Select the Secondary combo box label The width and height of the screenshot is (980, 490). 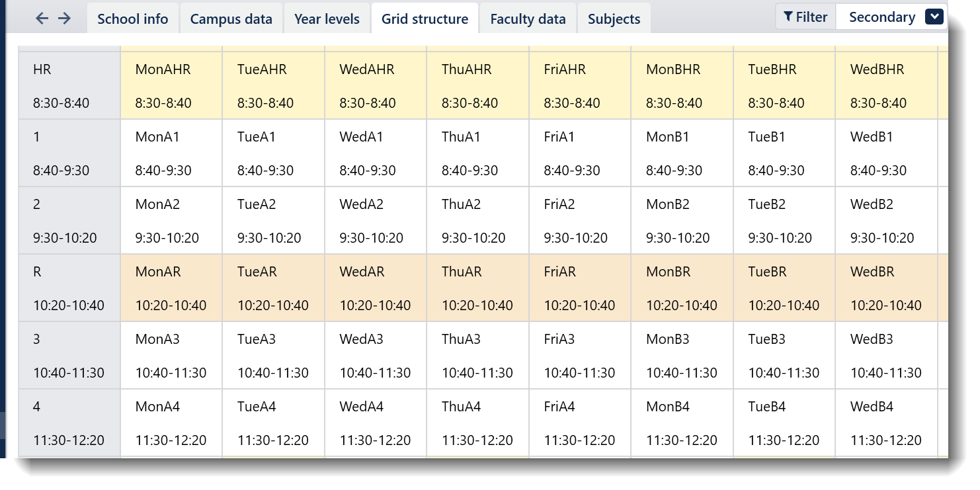pos(881,17)
